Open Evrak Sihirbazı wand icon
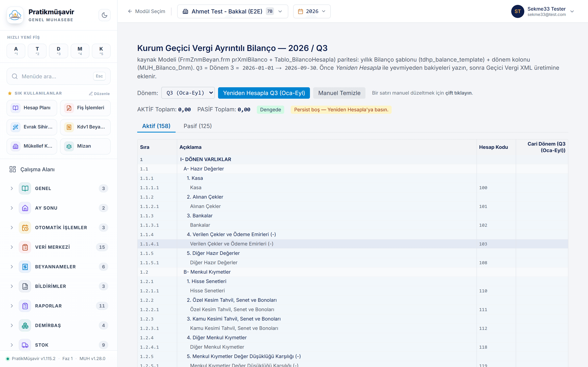The height and width of the screenshot is (367, 588). (x=16, y=127)
